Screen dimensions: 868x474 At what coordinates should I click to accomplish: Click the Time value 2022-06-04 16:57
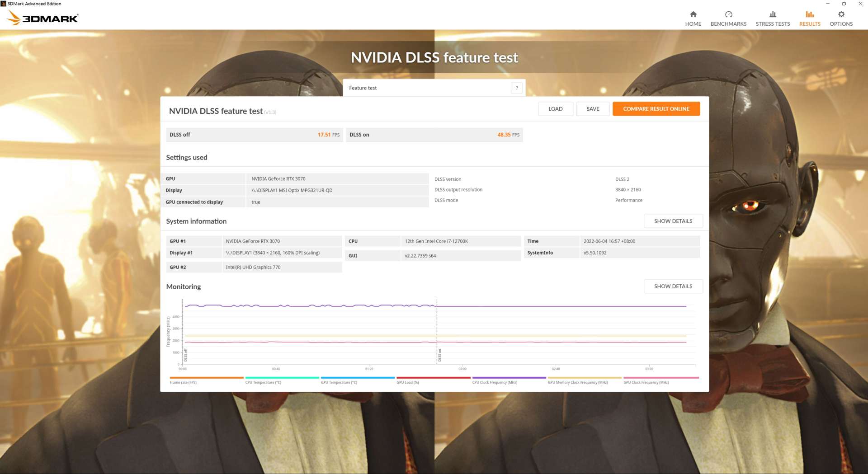(x=609, y=241)
